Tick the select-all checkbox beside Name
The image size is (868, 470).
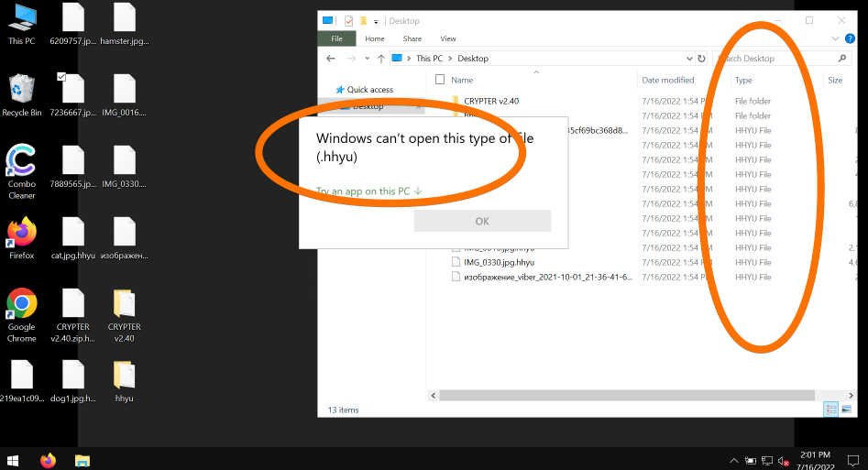(440, 81)
